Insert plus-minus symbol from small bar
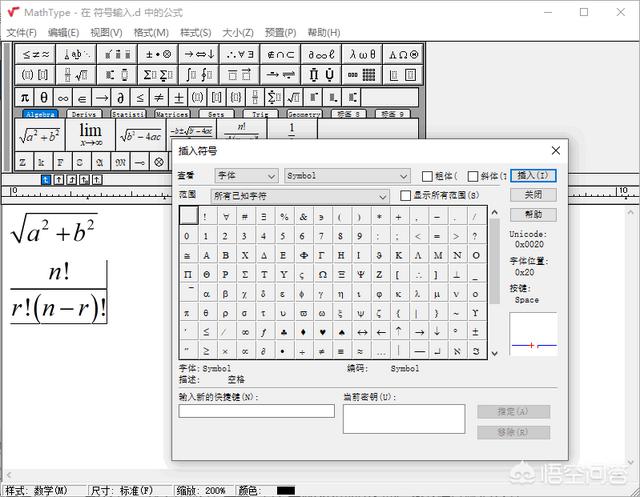 [x=178, y=98]
